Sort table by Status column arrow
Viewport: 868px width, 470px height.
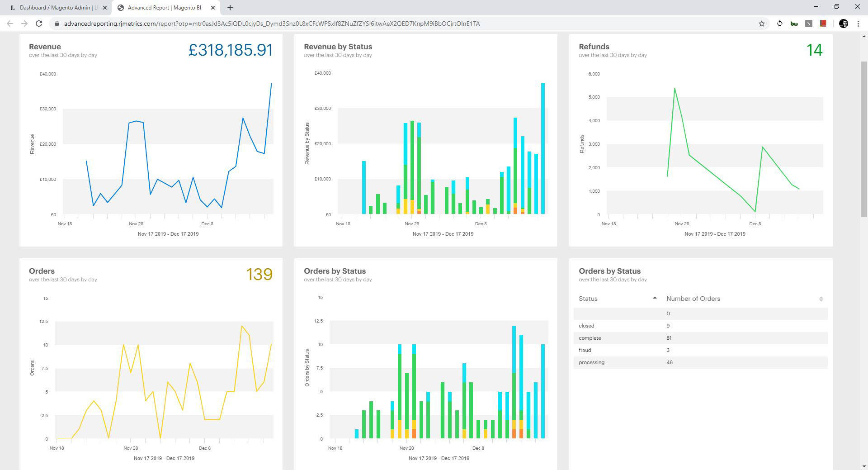655,298
